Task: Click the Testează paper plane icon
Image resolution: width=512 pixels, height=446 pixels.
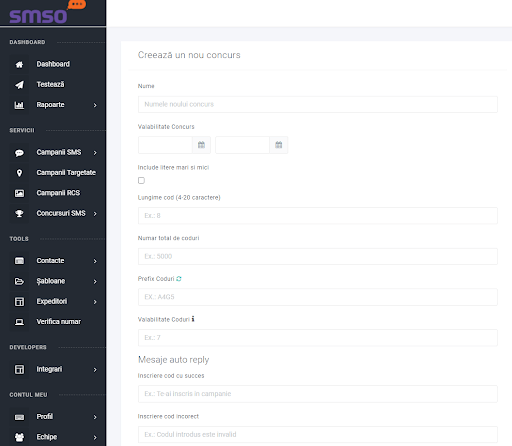Action: [x=19, y=85]
